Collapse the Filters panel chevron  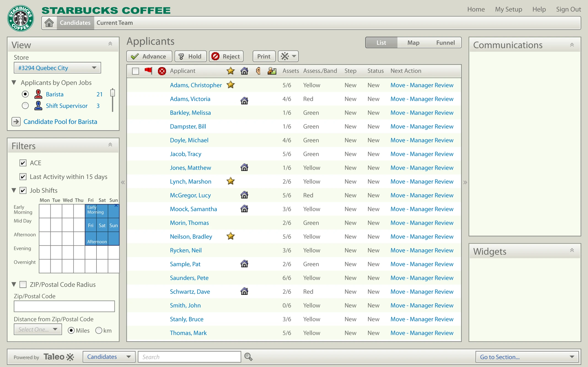point(110,145)
